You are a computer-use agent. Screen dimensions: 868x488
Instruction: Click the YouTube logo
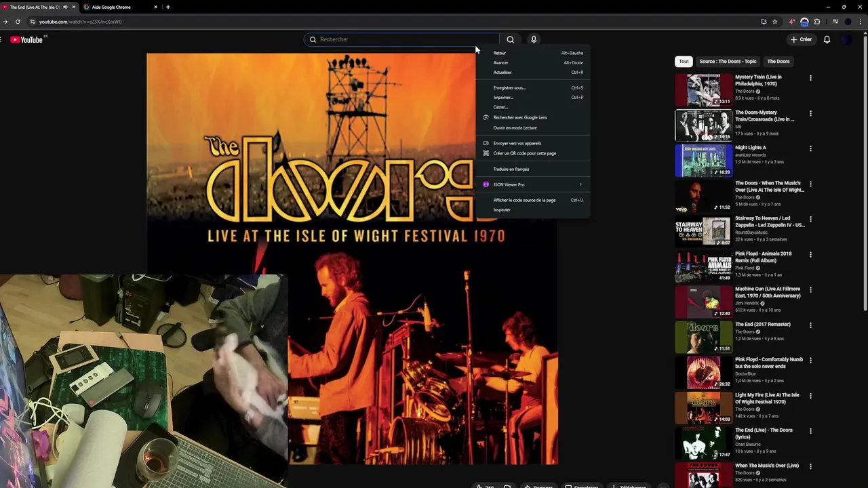(x=26, y=40)
